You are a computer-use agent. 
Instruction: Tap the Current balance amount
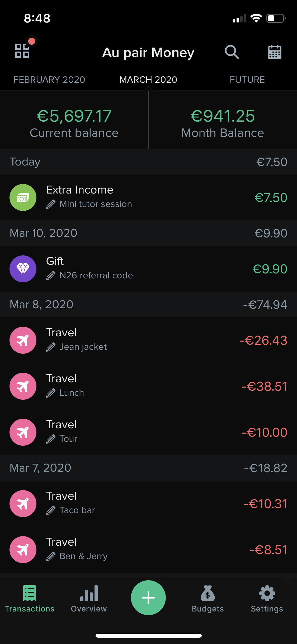point(74,116)
